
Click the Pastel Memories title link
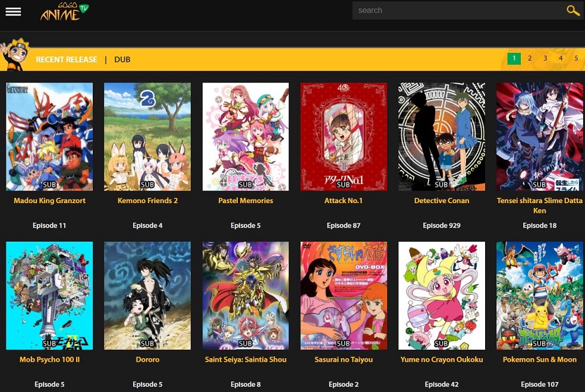pos(246,201)
